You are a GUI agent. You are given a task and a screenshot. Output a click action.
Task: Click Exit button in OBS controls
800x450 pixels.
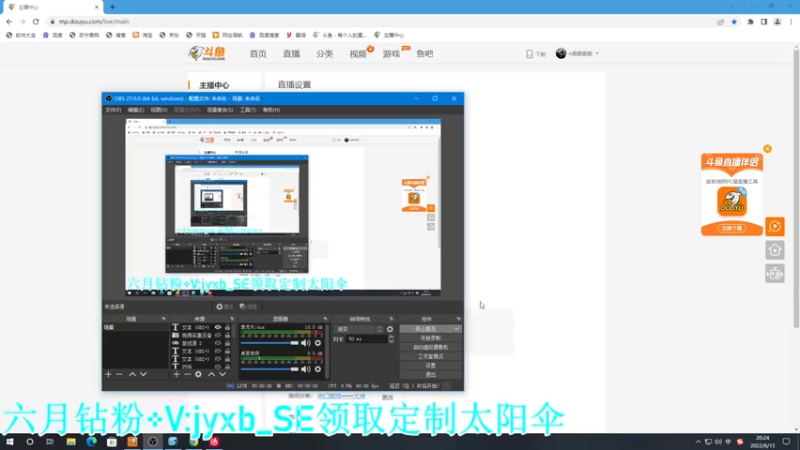tap(431, 374)
